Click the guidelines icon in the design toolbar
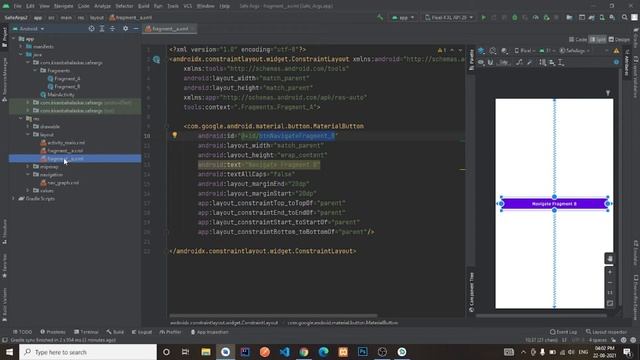Screen dimensions: 640x360 [x=561, y=62]
